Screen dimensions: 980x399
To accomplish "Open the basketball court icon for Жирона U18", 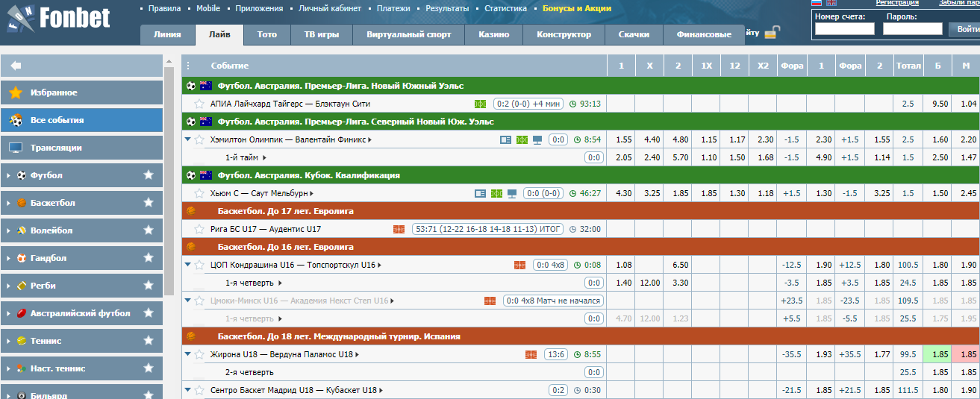I will tap(531, 354).
